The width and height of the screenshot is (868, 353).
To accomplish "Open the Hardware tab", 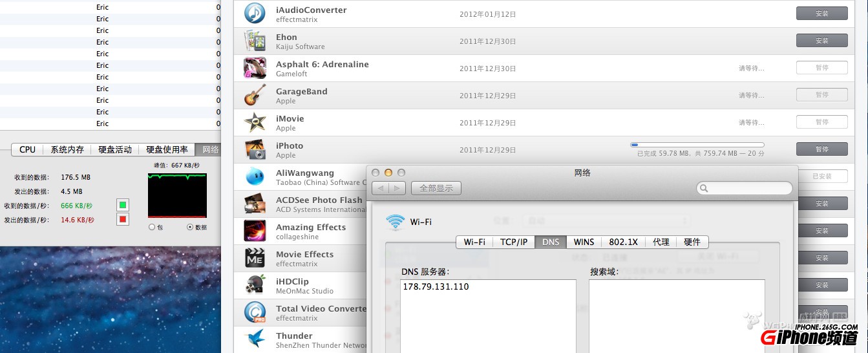I will tap(692, 242).
